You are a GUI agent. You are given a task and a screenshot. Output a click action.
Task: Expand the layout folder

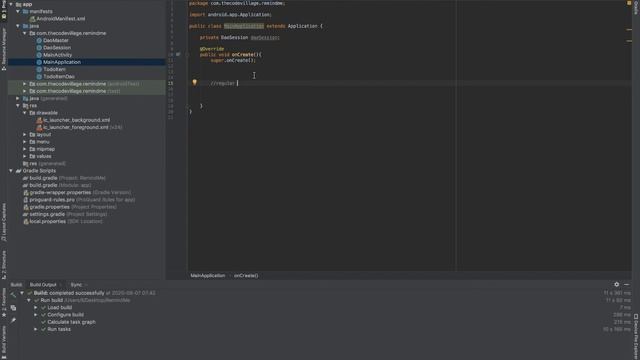pos(25,134)
